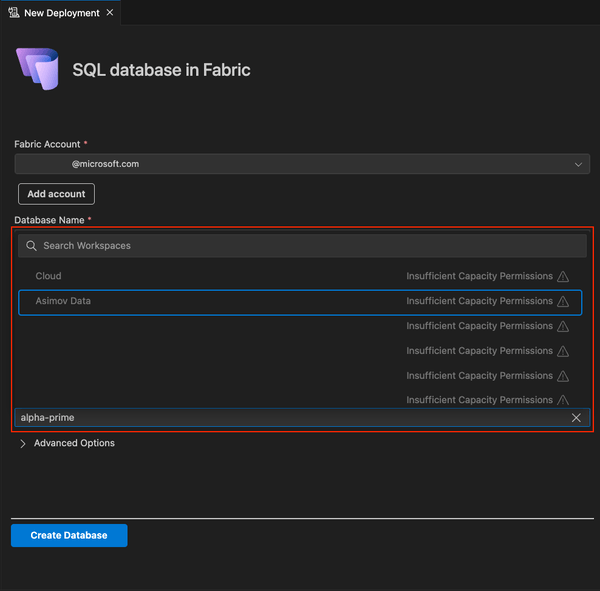This screenshot has height=591, width=600.
Task: Click the warning icon on Cloud row
Action: (563, 277)
